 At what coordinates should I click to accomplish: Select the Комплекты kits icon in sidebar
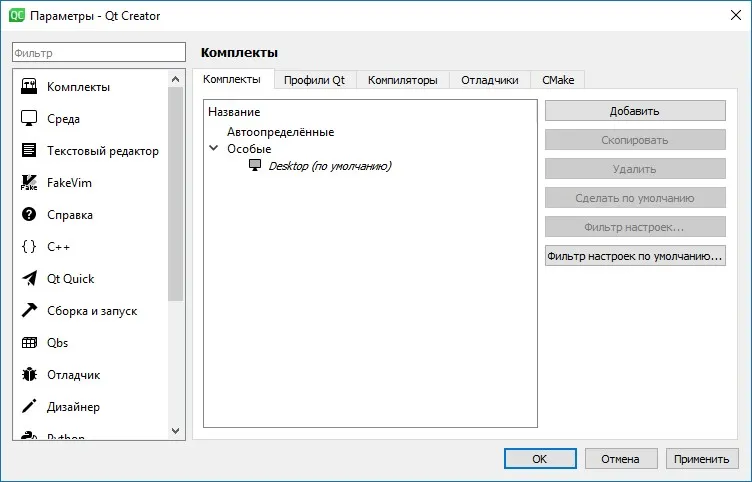29,87
